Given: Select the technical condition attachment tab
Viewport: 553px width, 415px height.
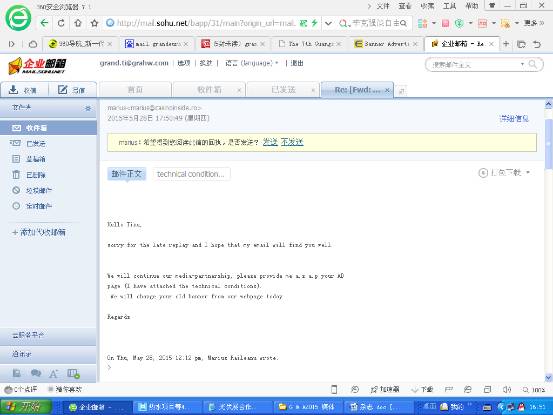Looking at the screenshot, I should click(191, 174).
